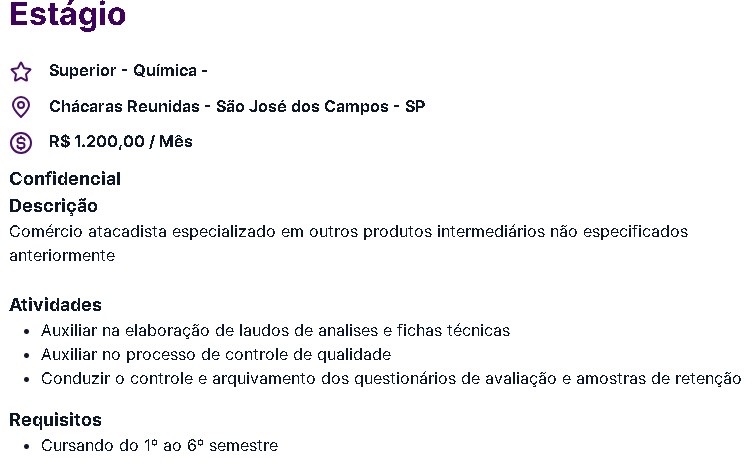The image size is (752, 466).
Task: Select the Superior - Química text
Action: 128,70
